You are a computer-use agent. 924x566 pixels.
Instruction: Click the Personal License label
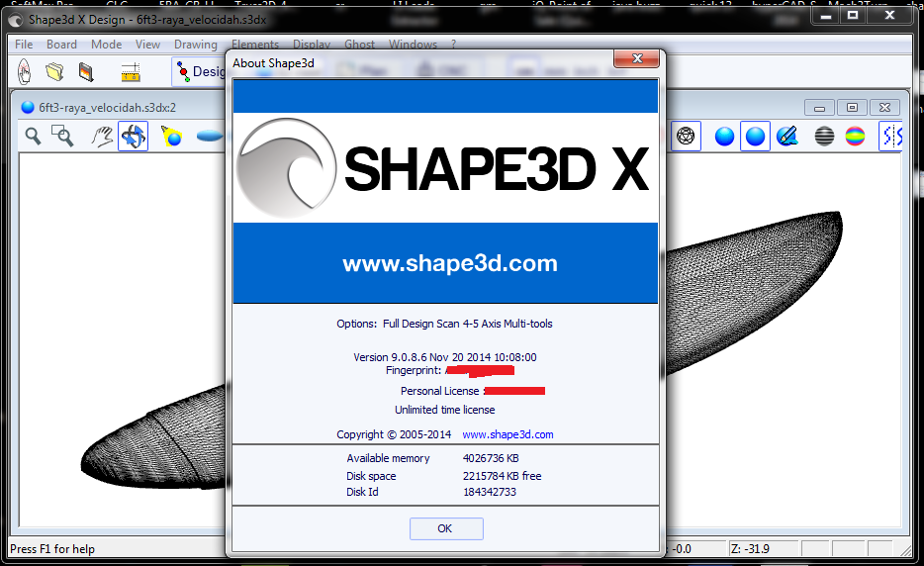[x=439, y=391]
